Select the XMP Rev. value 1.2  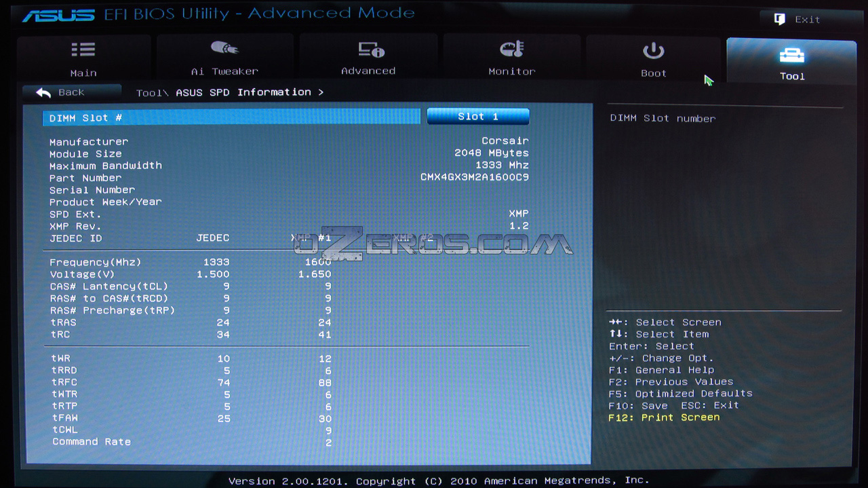pyautogui.click(x=519, y=226)
